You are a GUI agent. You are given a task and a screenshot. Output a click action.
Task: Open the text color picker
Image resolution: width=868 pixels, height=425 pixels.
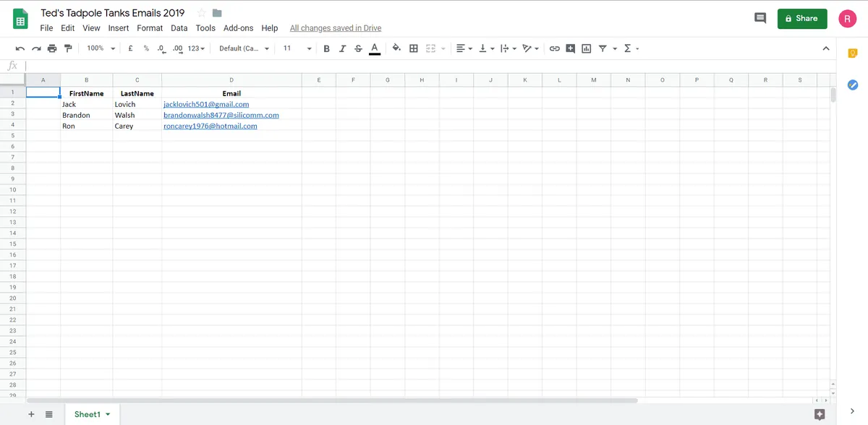click(x=375, y=48)
